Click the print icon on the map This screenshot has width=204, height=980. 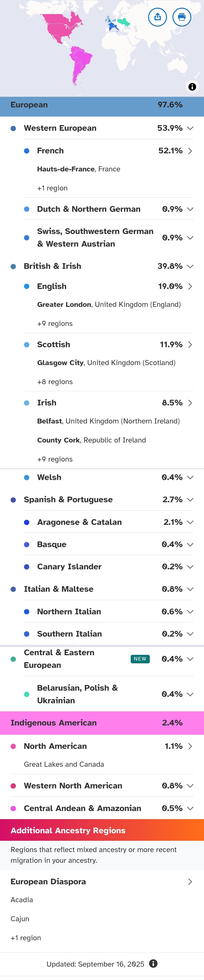[182, 17]
